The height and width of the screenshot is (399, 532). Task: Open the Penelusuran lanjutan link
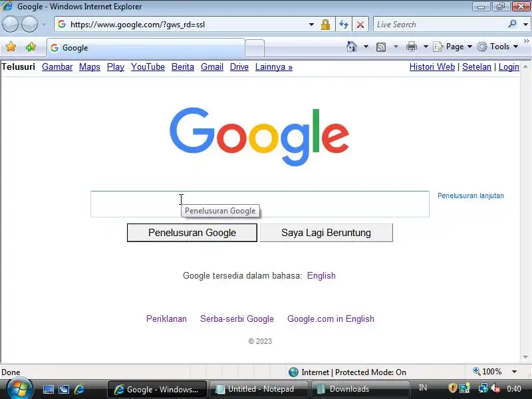click(x=471, y=196)
